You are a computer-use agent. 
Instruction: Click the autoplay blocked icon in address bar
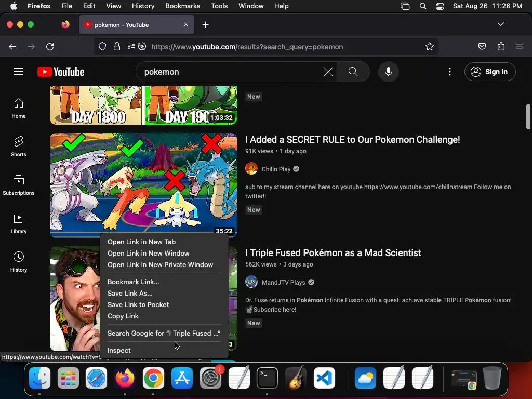coord(142,46)
